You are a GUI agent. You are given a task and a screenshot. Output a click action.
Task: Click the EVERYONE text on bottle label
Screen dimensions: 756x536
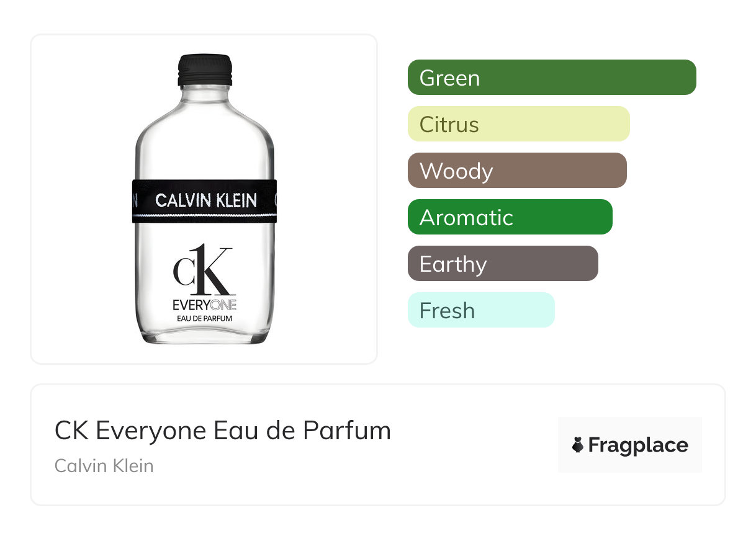click(x=204, y=306)
